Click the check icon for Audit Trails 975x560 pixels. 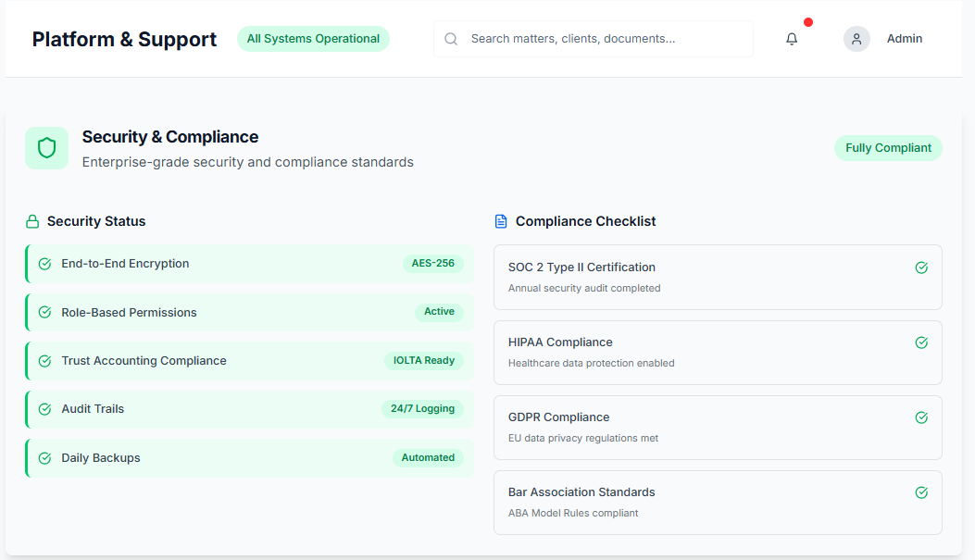(x=44, y=409)
